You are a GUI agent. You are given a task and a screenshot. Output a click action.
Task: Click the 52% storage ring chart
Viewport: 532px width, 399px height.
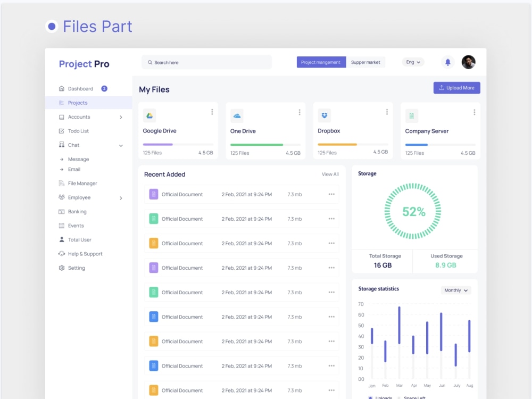tap(413, 211)
